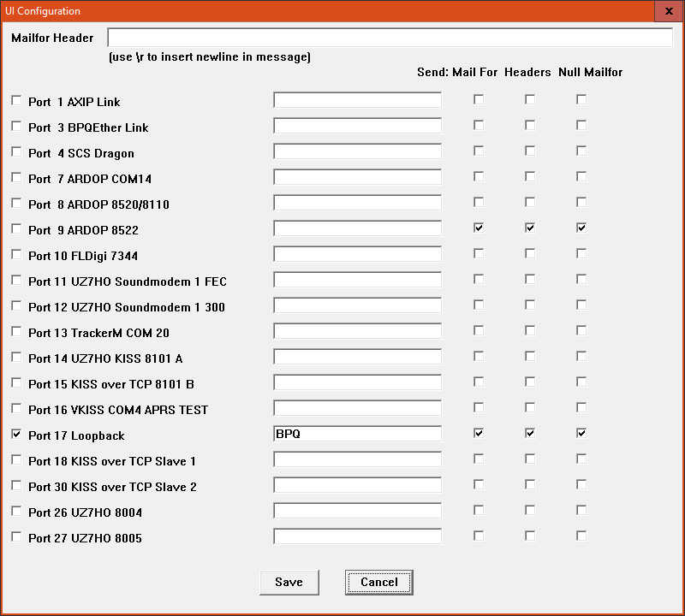Disable Mail For on Port 9 ARDOP 8522
The height and width of the screenshot is (616, 685).
(479, 228)
